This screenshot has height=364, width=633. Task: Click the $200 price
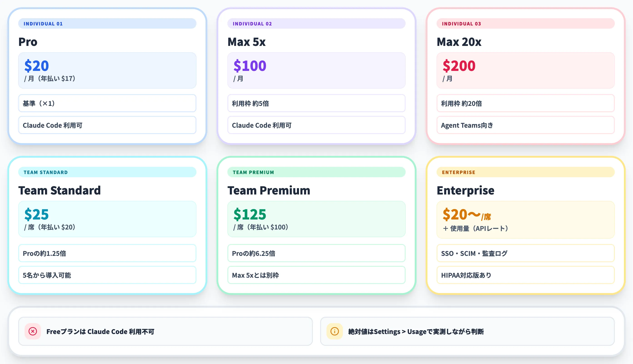[459, 66]
